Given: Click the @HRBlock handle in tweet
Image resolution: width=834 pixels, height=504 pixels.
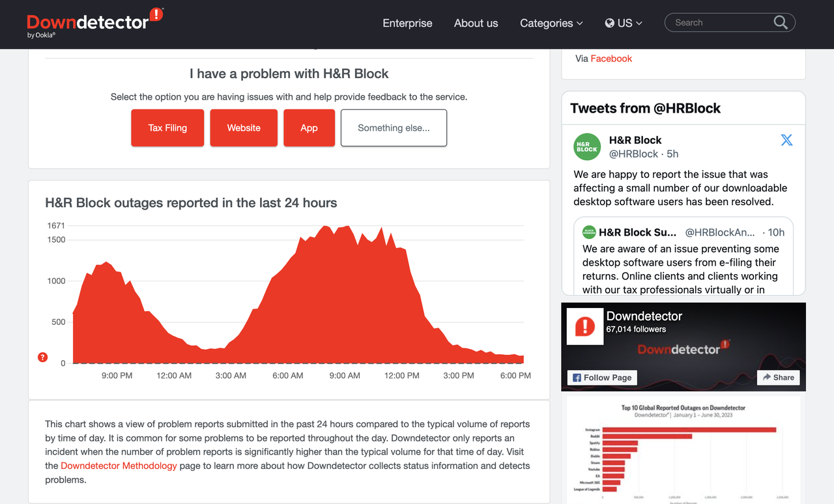Looking at the screenshot, I should (634, 154).
